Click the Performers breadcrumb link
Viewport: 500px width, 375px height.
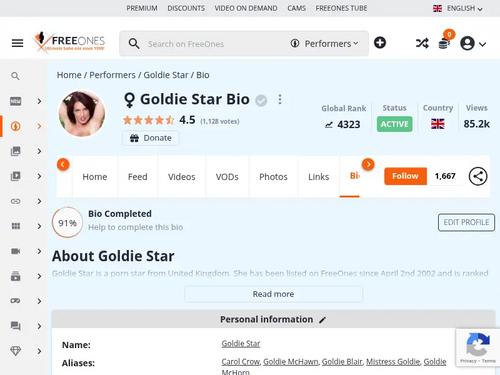pos(112,75)
